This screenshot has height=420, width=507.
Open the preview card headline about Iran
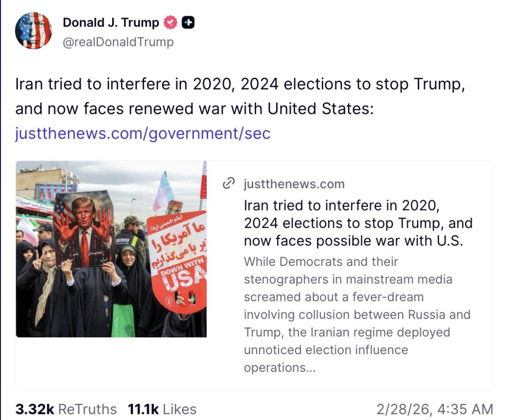click(358, 223)
